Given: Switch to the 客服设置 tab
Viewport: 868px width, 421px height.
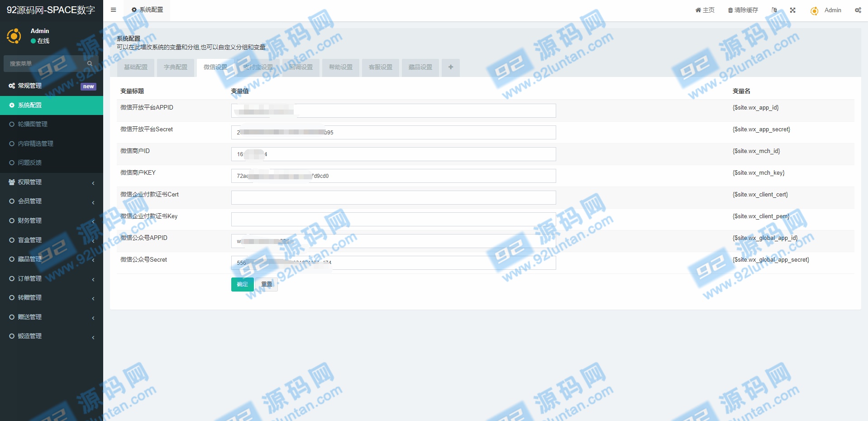Looking at the screenshot, I should tap(381, 67).
